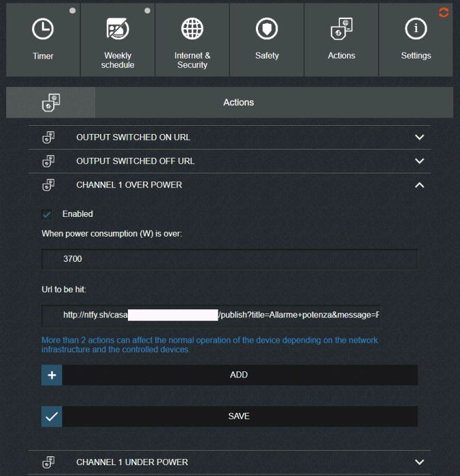Collapse the Channel 1 Over Power section

419,185
